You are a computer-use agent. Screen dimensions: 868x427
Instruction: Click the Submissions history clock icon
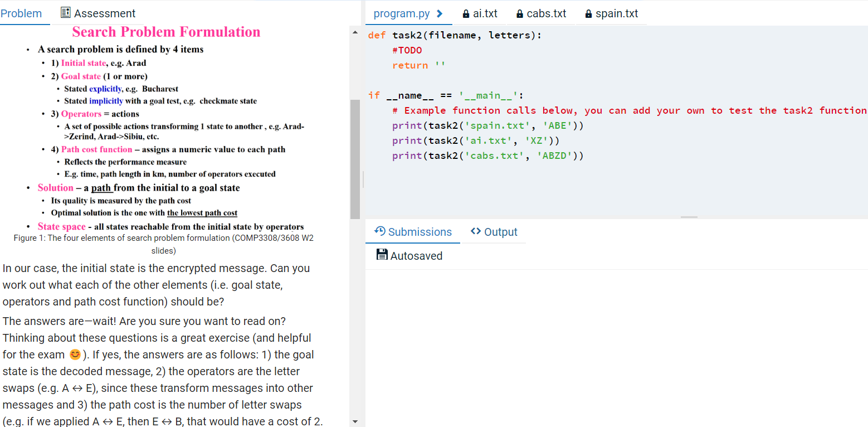point(380,231)
